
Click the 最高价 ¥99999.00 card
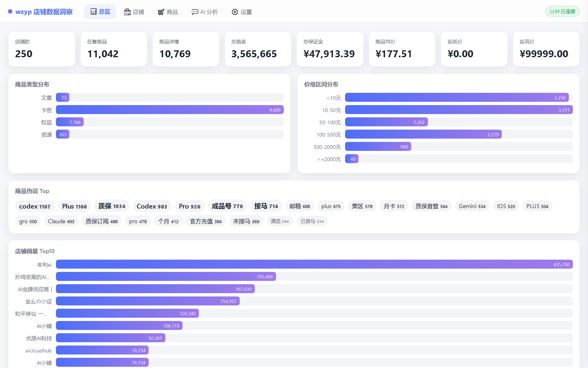click(546, 49)
